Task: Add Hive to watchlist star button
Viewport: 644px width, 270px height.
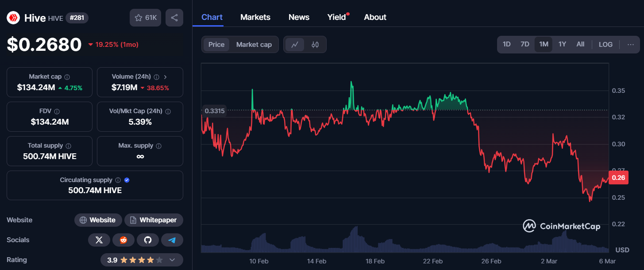Action: pos(146,18)
